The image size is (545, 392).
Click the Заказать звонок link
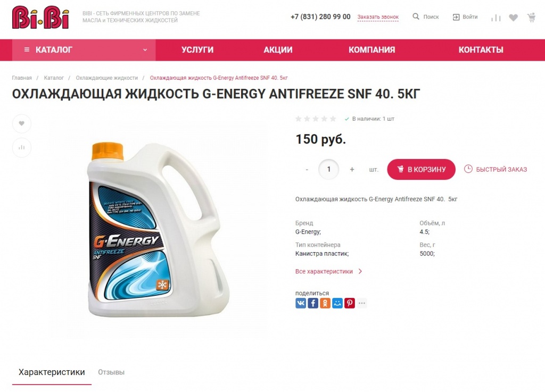coord(378,17)
